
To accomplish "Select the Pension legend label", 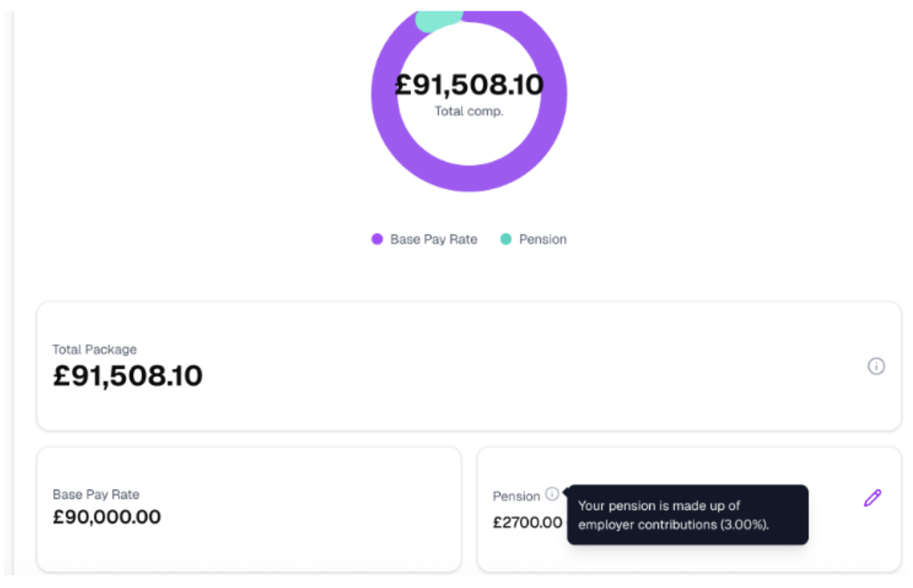I will pos(542,240).
